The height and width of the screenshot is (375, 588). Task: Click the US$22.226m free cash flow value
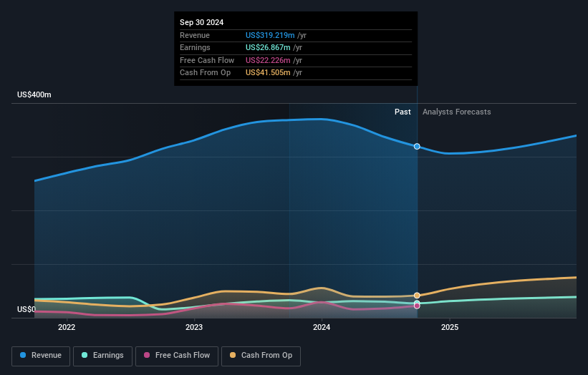(268, 60)
